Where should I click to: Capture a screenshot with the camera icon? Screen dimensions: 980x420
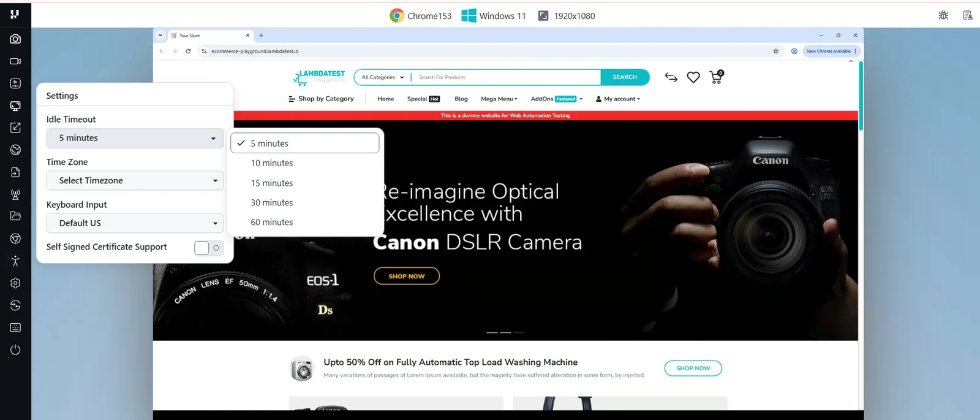(x=15, y=39)
